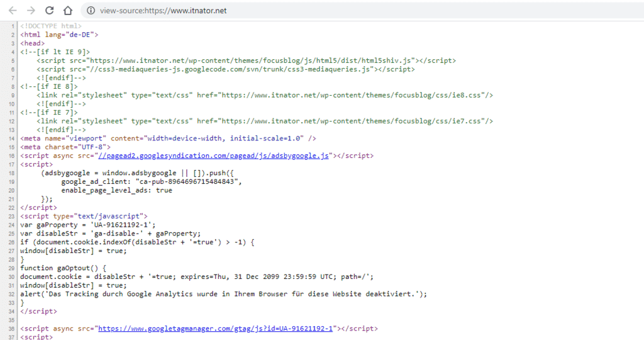644x340 pixels.
Task: Open the googletagmanager gtag link
Action: click(x=215, y=329)
